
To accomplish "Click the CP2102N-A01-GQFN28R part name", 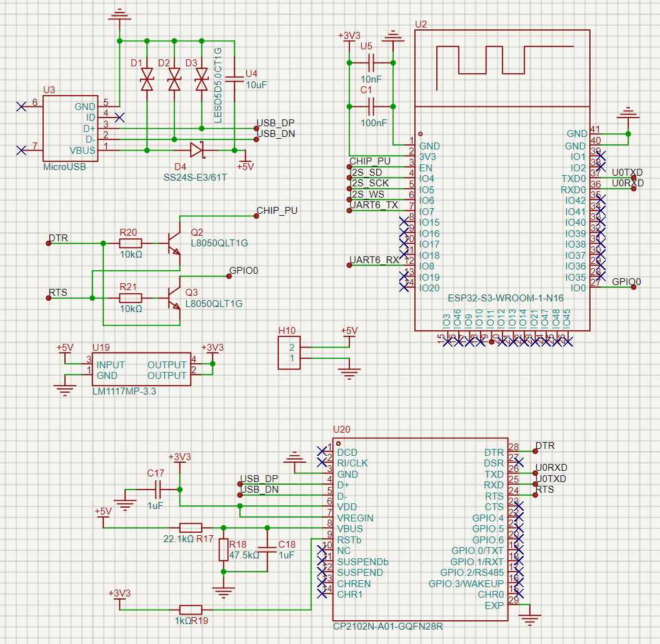I will pos(388,626).
